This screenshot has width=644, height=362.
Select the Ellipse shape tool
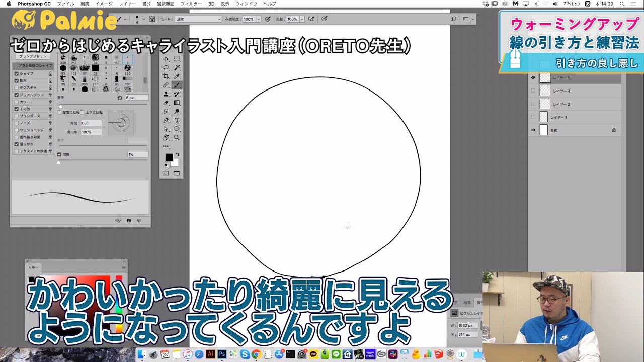pos(177,129)
